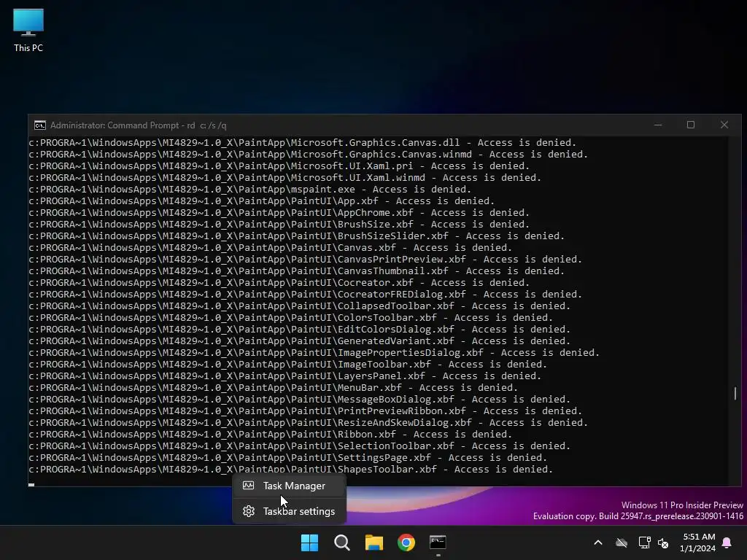Image resolution: width=747 pixels, height=560 pixels.
Task: Open the clock showing 5:51 AM
Action: click(698, 542)
